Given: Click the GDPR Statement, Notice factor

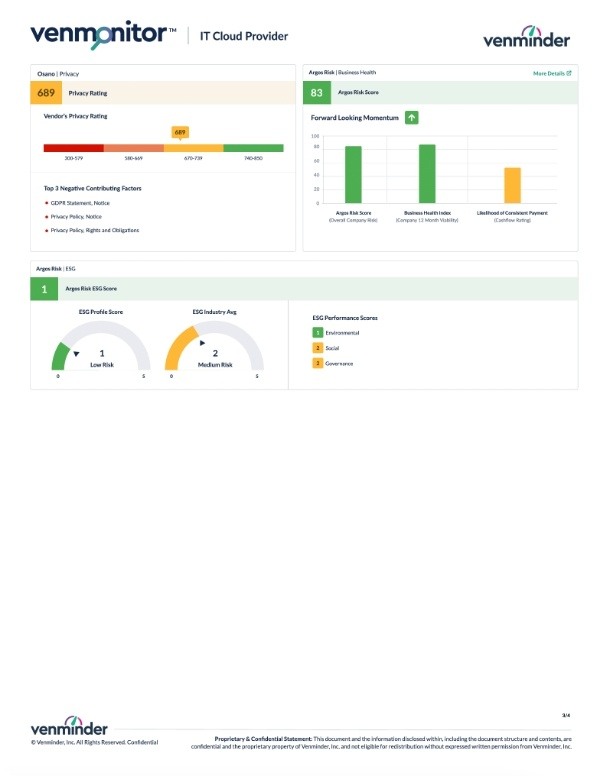Looking at the screenshot, I should [x=80, y=203].
